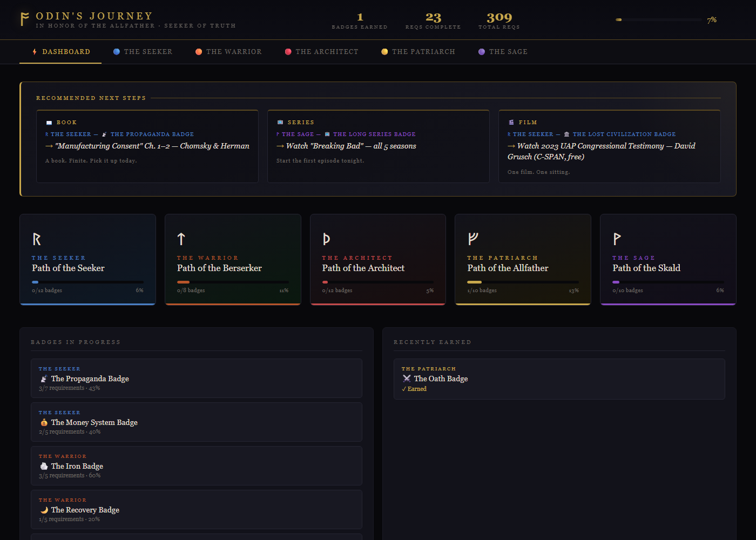Click the overall 7% progress bar in the header

pos(659,20)
